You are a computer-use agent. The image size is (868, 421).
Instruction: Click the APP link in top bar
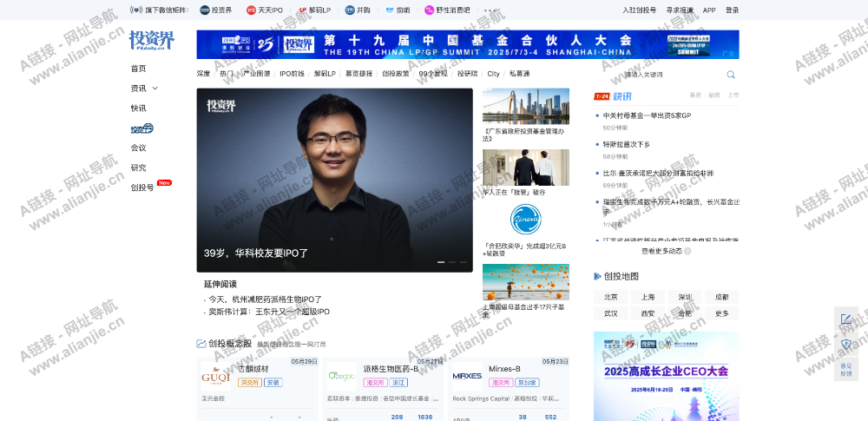[709, 10]
